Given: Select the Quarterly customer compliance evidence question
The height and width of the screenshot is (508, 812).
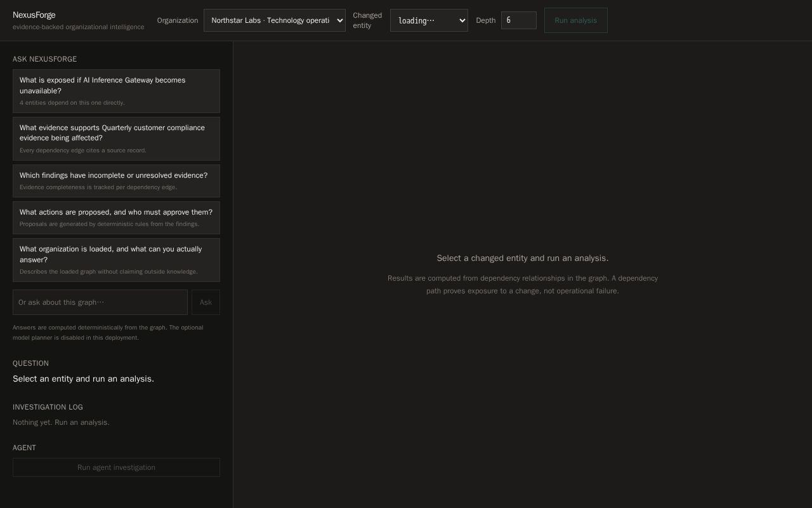Looking at the screenshot, I should [x=116, y=138].
